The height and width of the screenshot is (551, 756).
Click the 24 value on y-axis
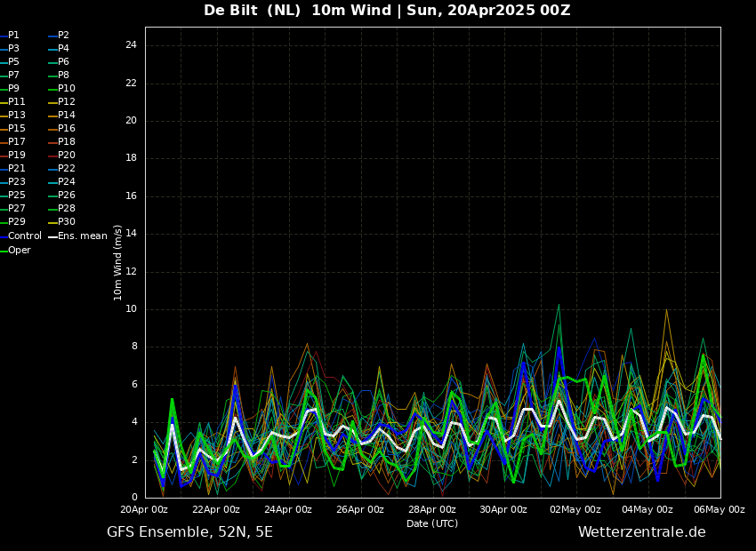pyautogui.click(x=131, y=45)
